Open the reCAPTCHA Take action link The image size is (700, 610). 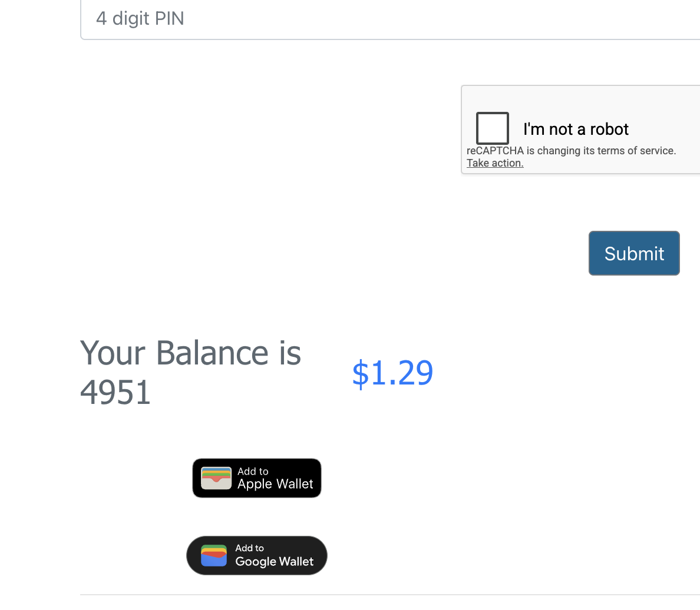click(x=495, y=163)
